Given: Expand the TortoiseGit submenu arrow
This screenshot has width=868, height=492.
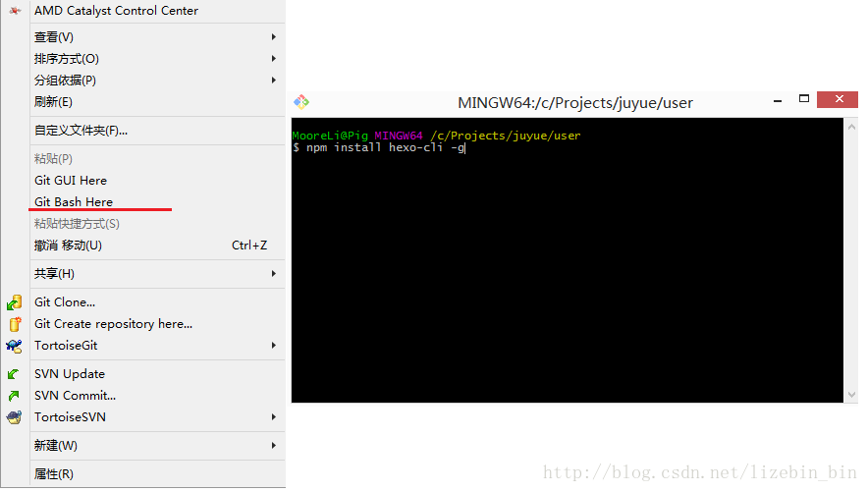Looking at the screenshot, I should pos(274,346).
